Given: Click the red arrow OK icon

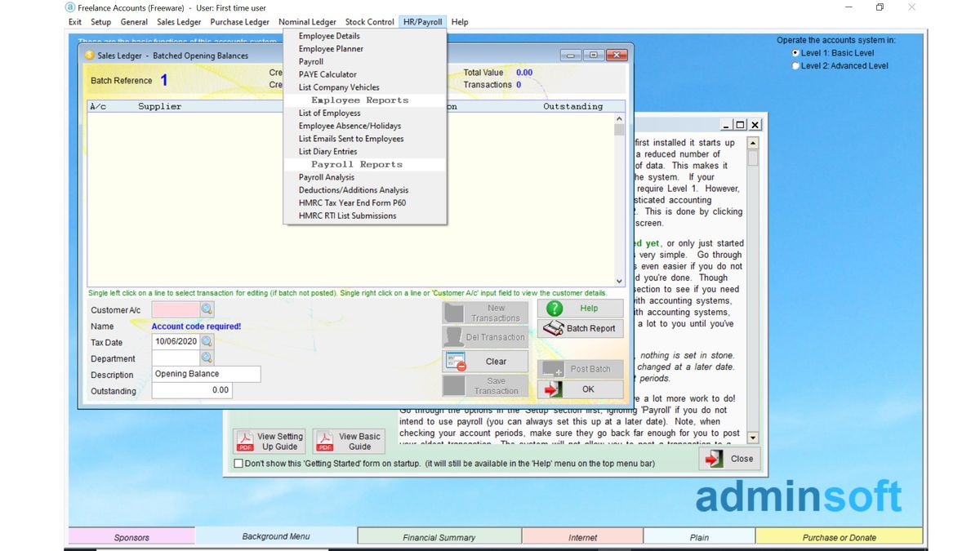Looking at the screenshot, I should pyautogui.click(x=553, y=389).
